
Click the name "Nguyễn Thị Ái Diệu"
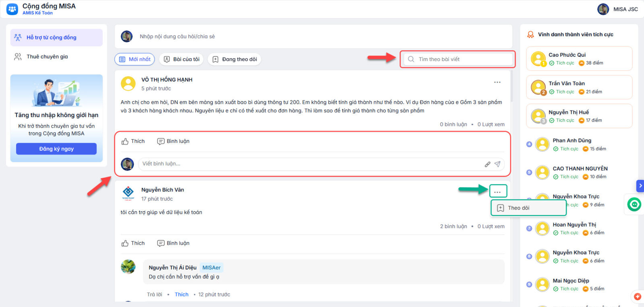(x=173, y=268)
